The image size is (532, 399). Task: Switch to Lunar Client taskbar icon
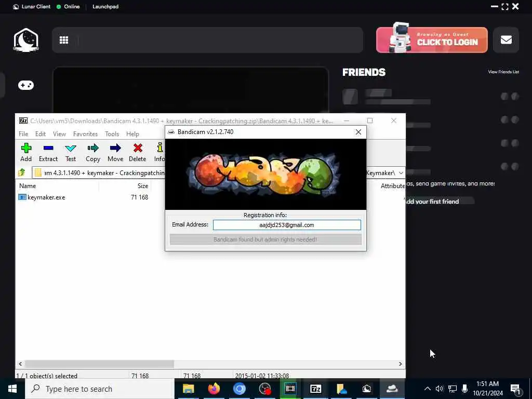(x=366, y=389)
